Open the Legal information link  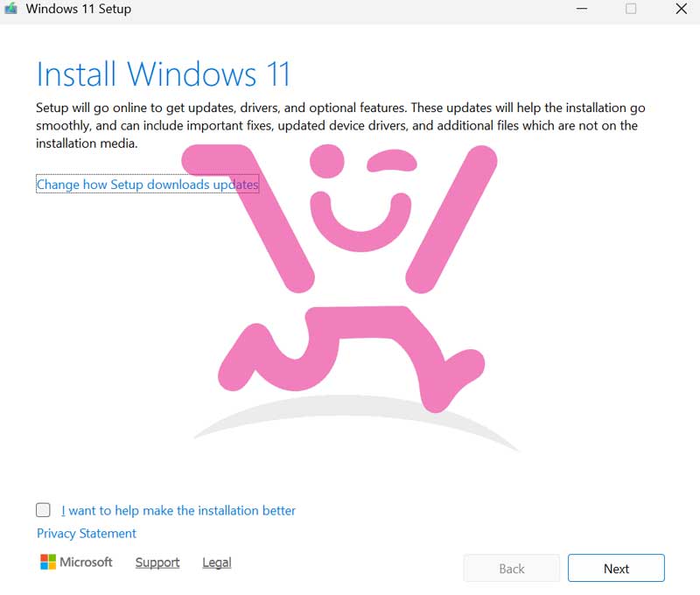215,562
